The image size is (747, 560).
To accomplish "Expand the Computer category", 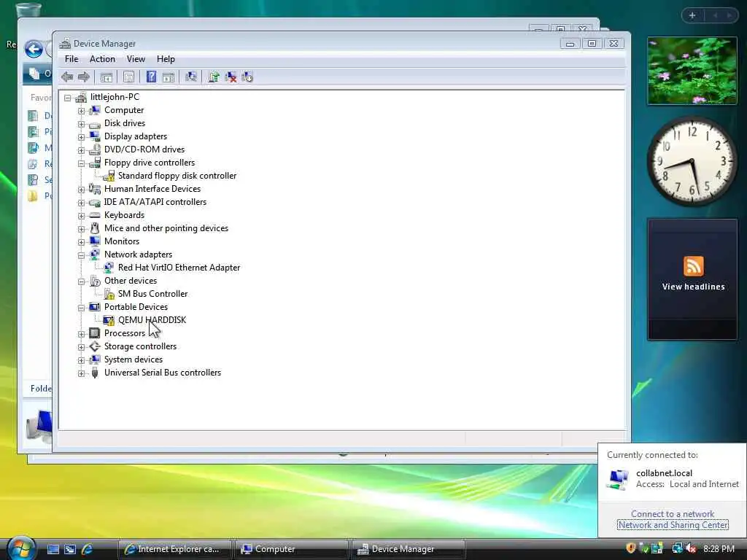I will coord(82,111).
